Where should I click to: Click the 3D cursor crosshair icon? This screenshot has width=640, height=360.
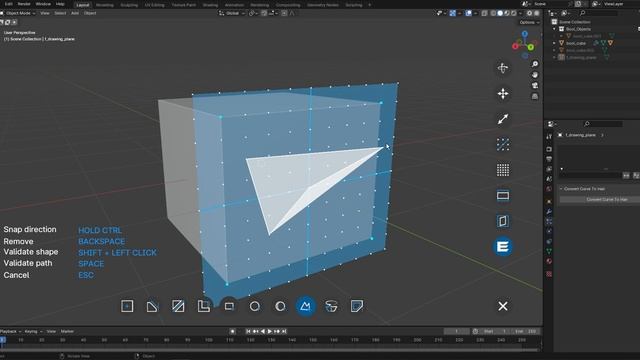[x=503, y=68]
